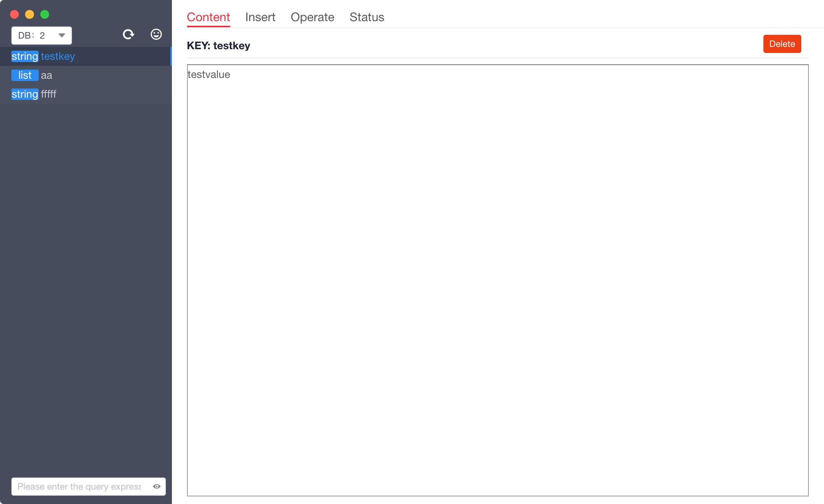824x504 pixels.
Task: Select the string type badge on fffff
Action: pyautogui.click(x=24, y=93)
